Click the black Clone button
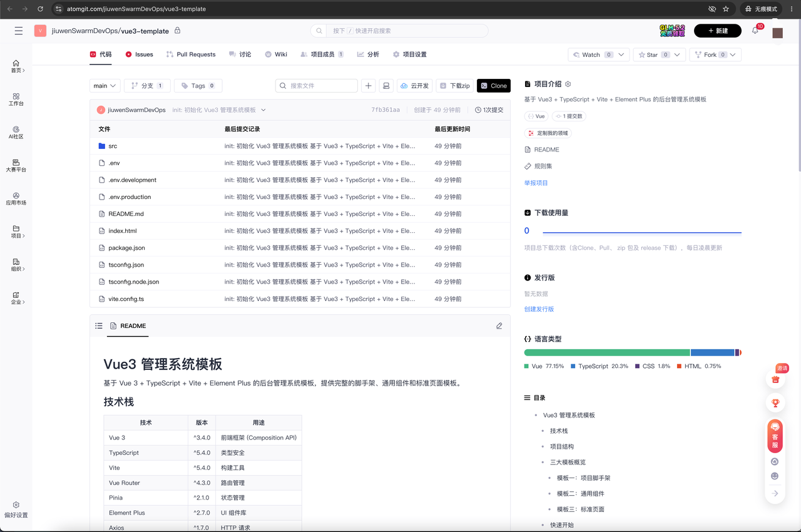 point(494,86)
